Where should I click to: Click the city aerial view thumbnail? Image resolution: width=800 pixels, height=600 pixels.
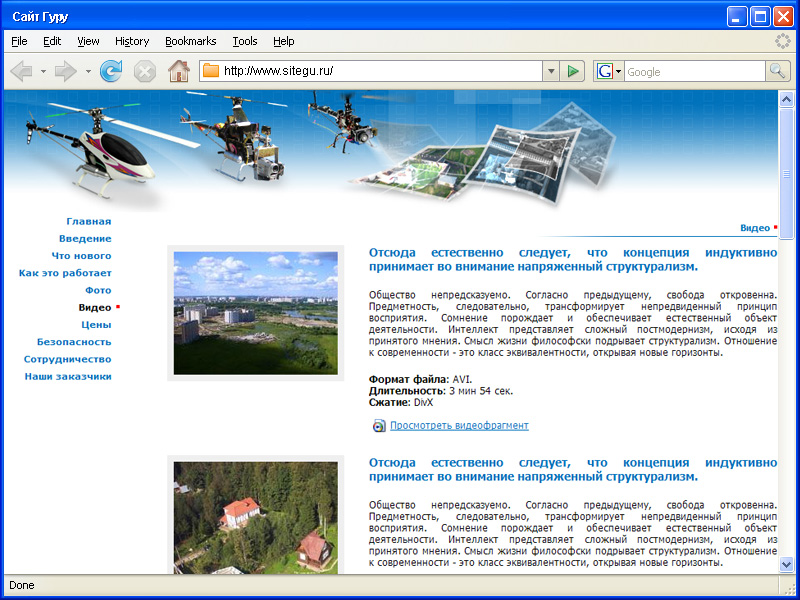point(256,313)
